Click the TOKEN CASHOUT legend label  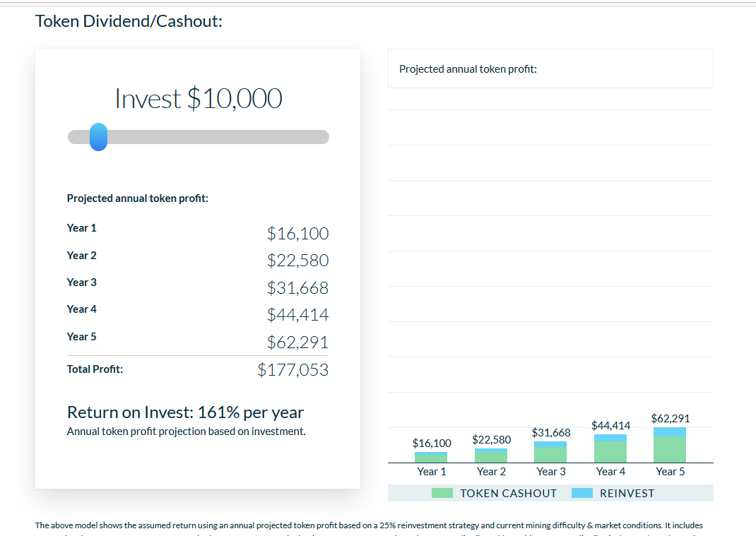(x=508, y=493)
